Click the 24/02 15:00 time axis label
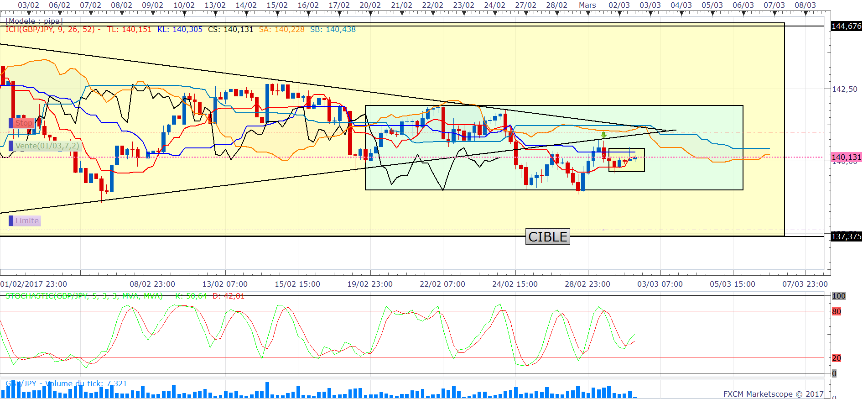868x399 pixels. point(515,284)
